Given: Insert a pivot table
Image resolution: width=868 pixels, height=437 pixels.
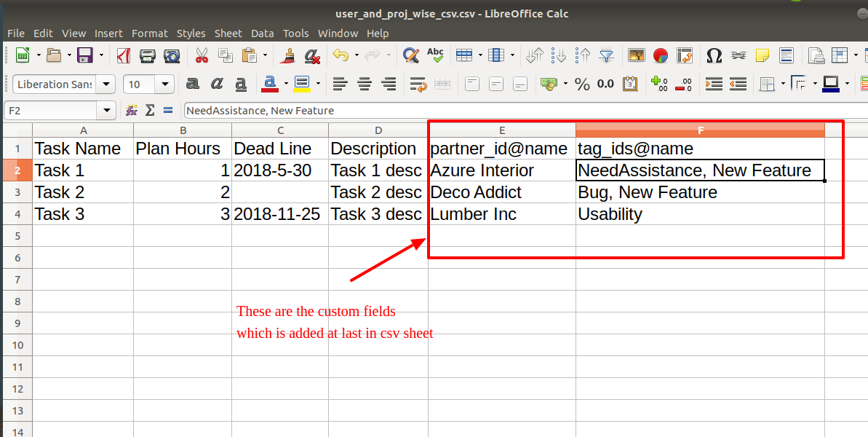Looking at the screenshot, I should coord(685,55).
